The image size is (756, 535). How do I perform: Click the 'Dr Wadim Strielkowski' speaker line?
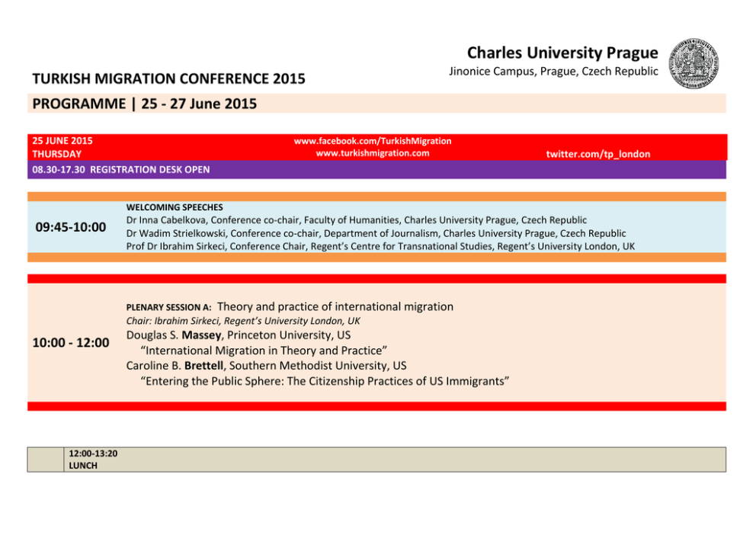(x=376, y=233)
